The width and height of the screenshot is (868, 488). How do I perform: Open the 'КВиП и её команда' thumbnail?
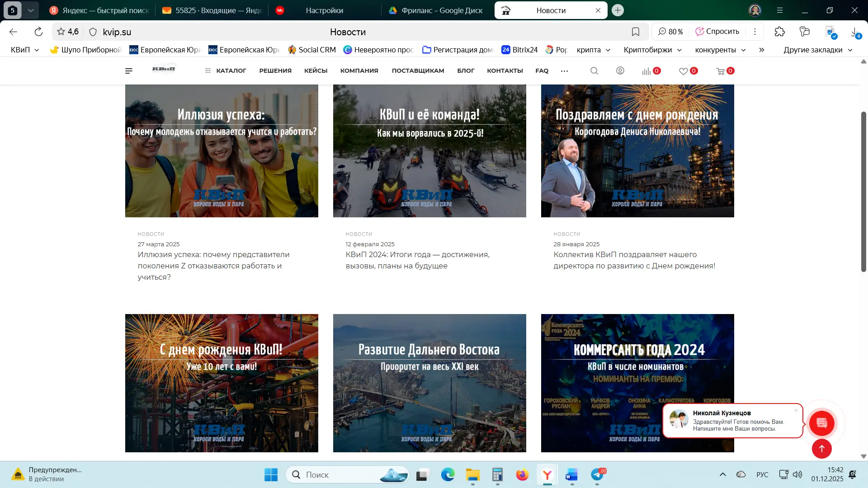click(429, 151)
